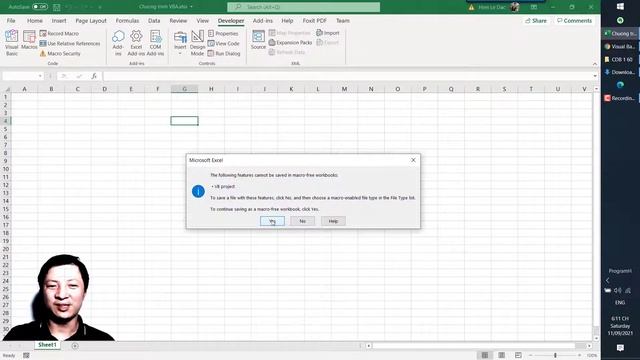The image size is (640, 360).
Task: Click View Code
Action: [x=223, y=43]
